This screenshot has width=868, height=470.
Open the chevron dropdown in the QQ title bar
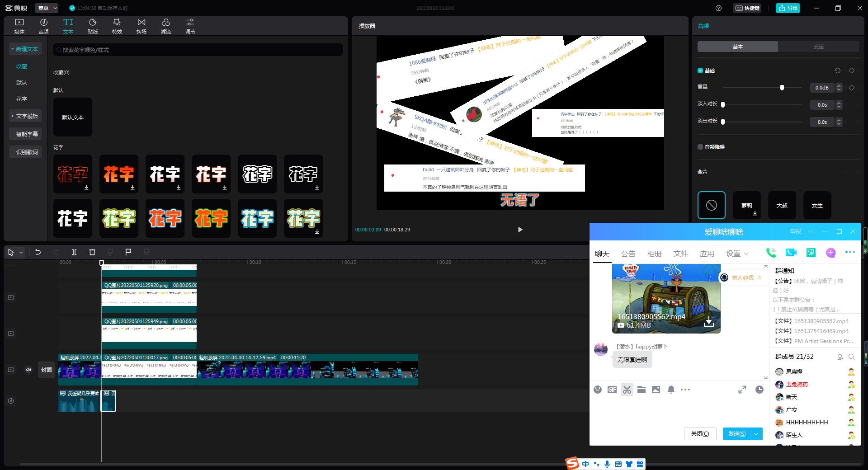[811, 231]
